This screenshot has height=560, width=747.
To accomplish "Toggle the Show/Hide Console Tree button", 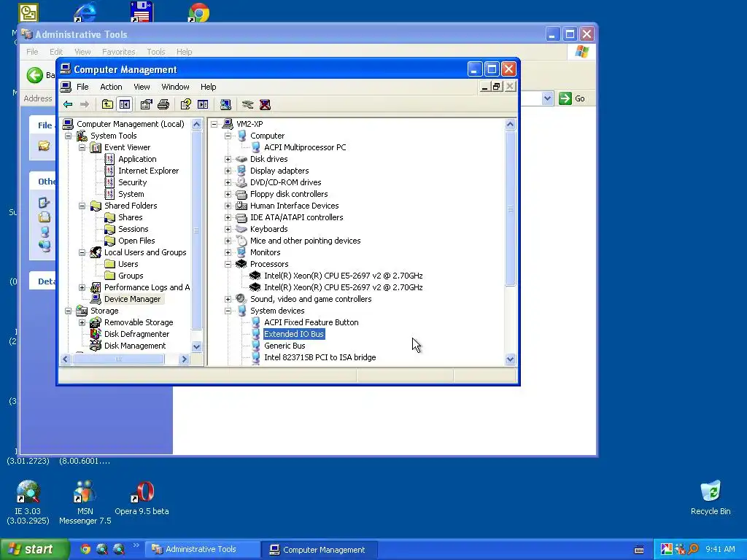I will 125,104.
